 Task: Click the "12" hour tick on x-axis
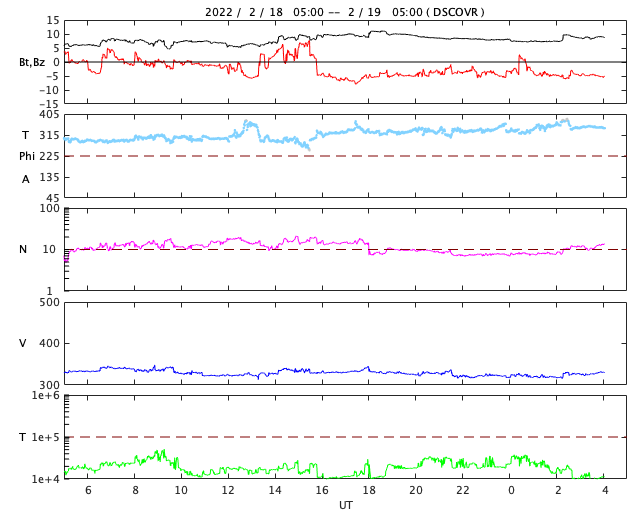(x=228, y=490)
